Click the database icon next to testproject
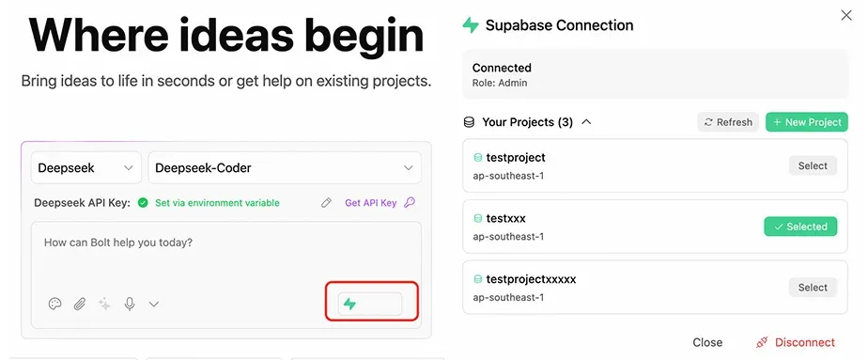The height and width of the screenshot is (360, 868). click(478, 158)
